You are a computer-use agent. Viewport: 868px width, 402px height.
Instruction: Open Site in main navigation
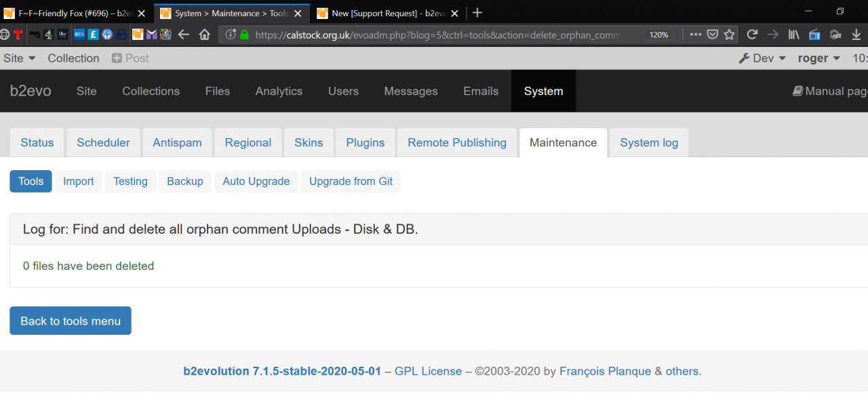tap(86, 91)
